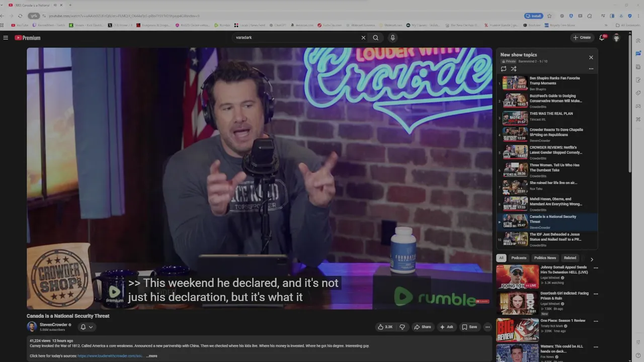Click the main video player
Screen dimensions: 644x362
click(259, 178)
